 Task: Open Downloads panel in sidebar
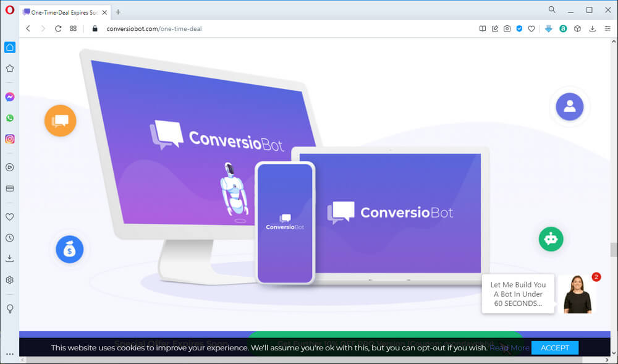(10, 259)
